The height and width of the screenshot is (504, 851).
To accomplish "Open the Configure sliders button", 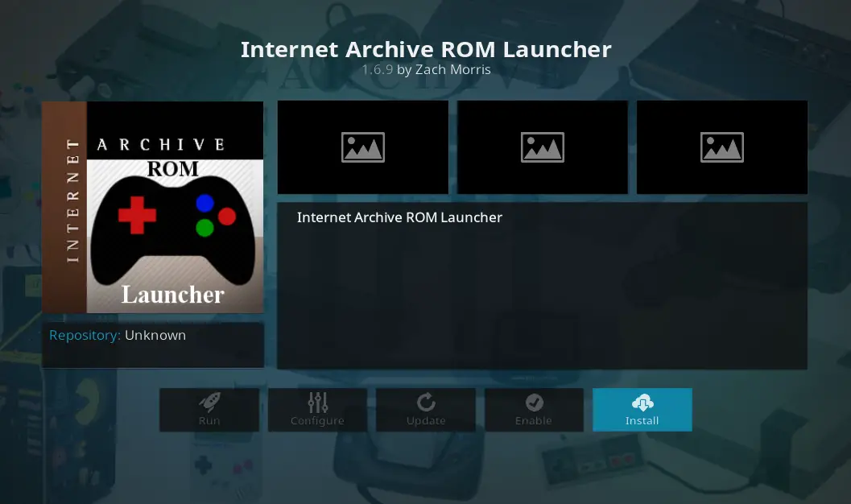I will pos(317,410).
